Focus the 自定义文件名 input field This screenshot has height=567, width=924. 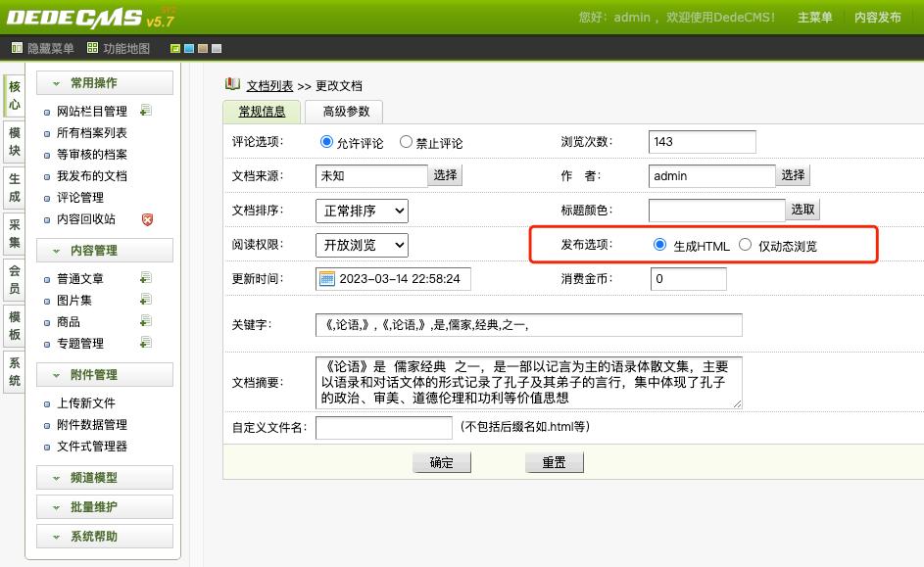point(384,428)
